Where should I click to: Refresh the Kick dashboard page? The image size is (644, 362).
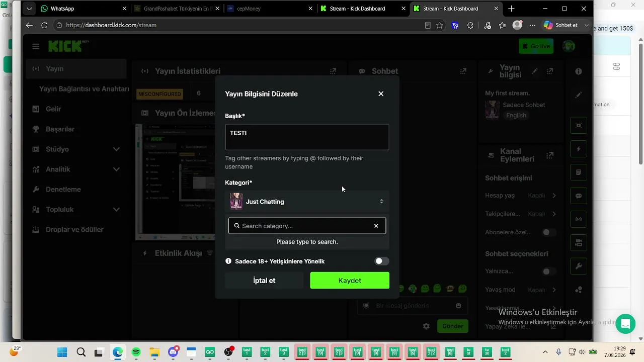click(44, 25)
